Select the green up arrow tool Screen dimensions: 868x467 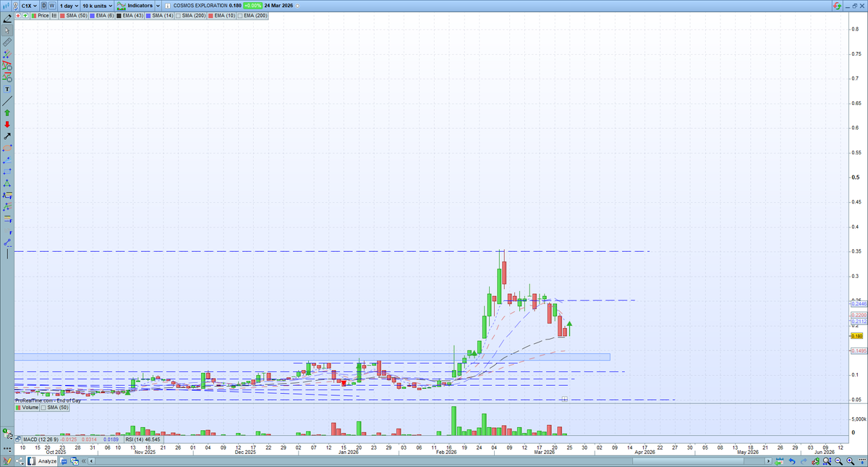coord(7,112)
